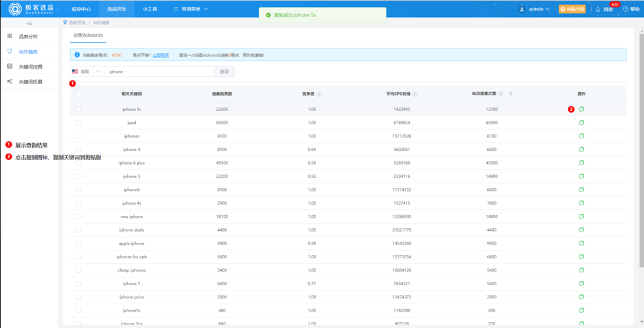Check the iphone6 row checkbox
644x328 pixels.
click(78, 190)
